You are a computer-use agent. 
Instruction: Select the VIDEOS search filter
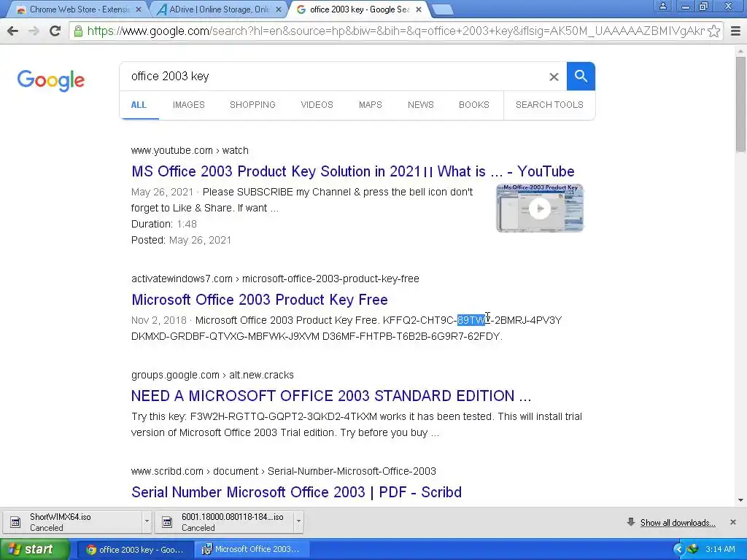[317, 105]
